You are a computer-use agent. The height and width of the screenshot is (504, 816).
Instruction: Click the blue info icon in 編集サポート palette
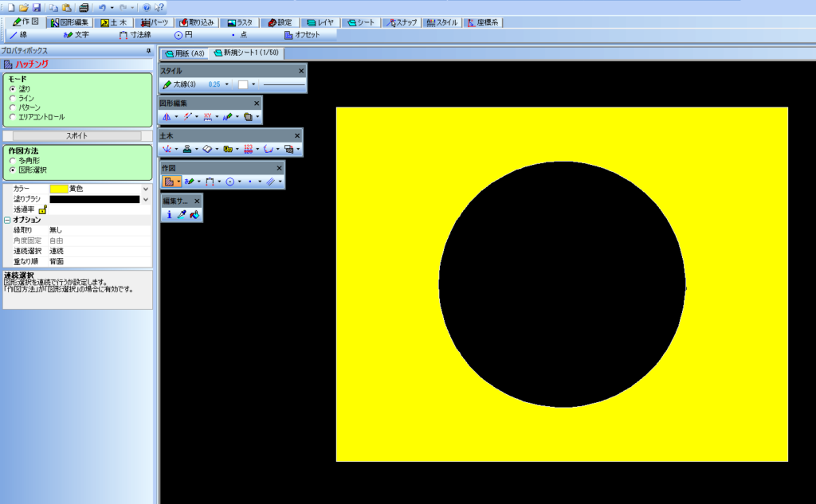(169, 214)
